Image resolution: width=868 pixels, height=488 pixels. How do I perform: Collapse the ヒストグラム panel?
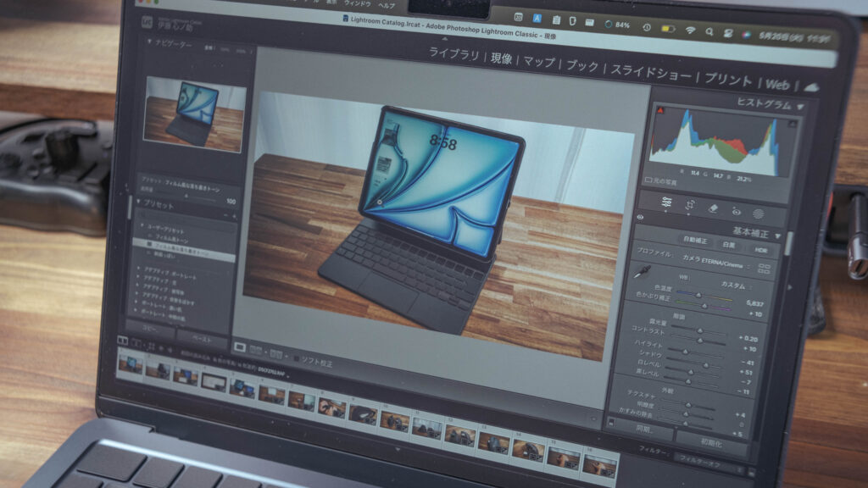click(800, 107)
